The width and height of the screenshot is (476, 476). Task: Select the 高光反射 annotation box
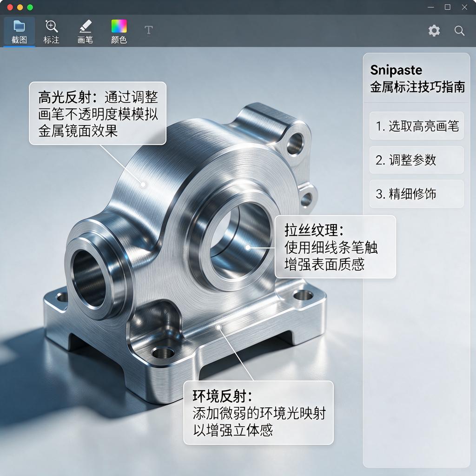[98, 113]
